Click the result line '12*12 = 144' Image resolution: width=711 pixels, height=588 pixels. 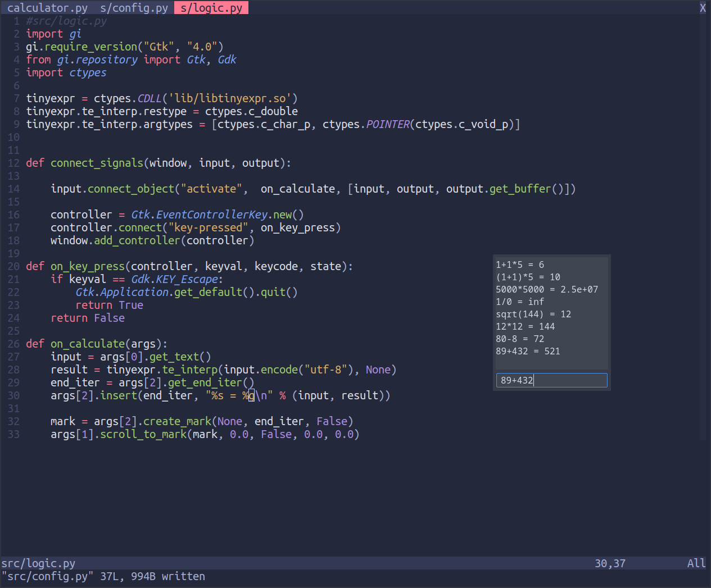coord(525,326)
